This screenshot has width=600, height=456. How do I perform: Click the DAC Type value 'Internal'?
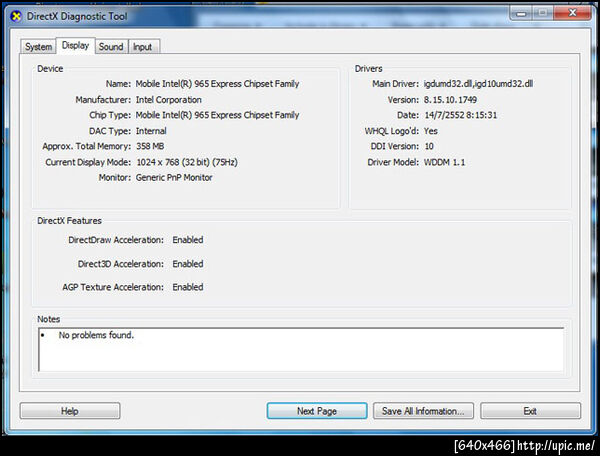coord(151,131)
